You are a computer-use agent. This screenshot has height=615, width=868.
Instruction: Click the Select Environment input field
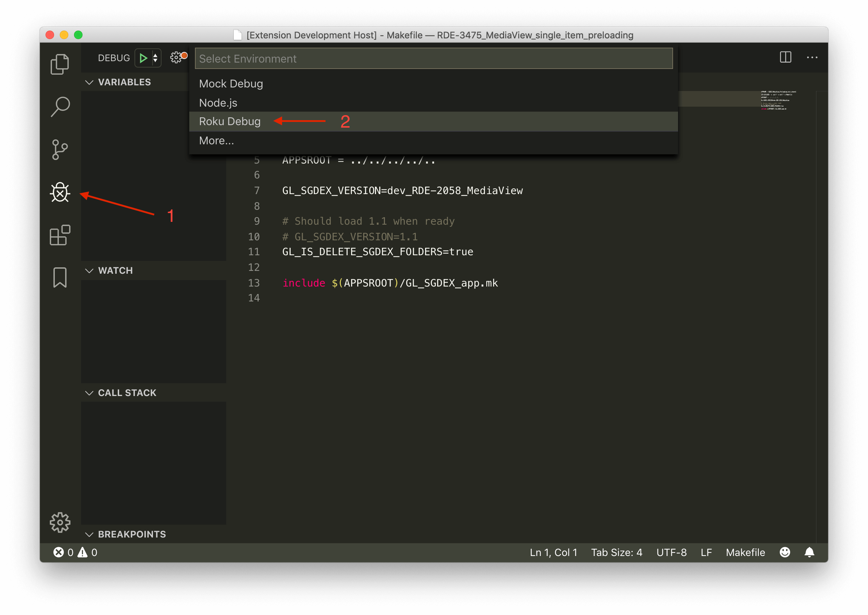coord(433,59)
